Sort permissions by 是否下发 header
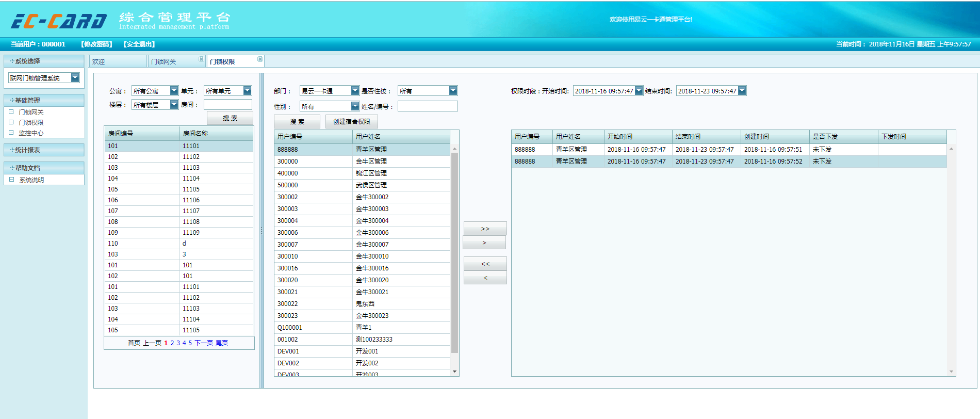980x419 pixels. pos(843,136)
